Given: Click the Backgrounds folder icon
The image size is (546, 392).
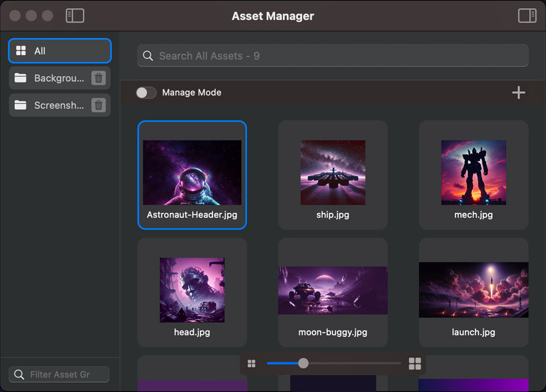Looking at the screenshot, I should (21, 78).
